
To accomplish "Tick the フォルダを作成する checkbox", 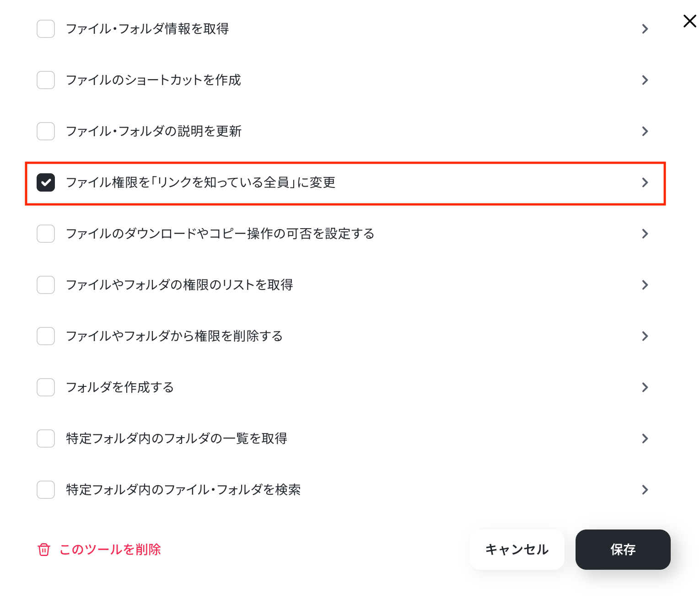I will [x=46, y=387].
